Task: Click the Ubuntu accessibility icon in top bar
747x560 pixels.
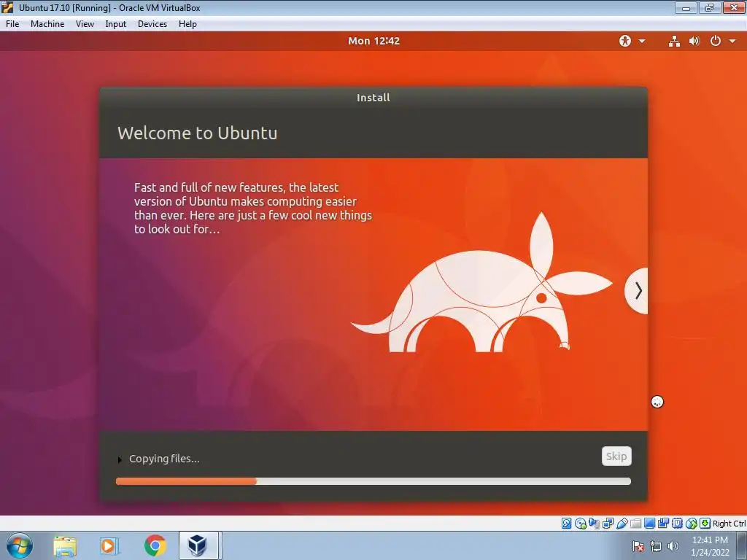Action: 625,41
